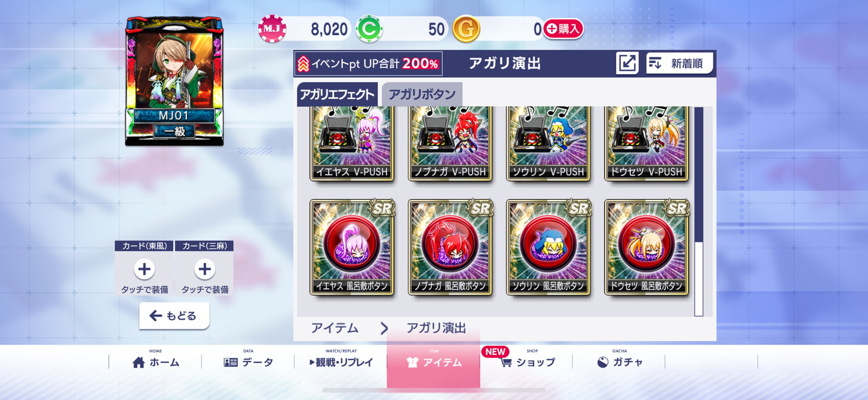Select the ノブナガ V-PUSH effect card
The width and height of the screenshot is (868, 400).
(x=450, y=143)
